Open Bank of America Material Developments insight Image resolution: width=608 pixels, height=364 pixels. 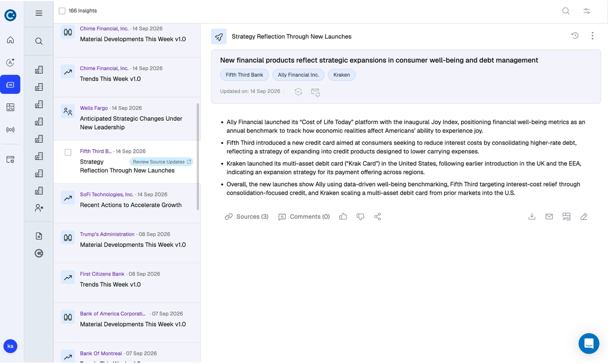coord(133,324)
